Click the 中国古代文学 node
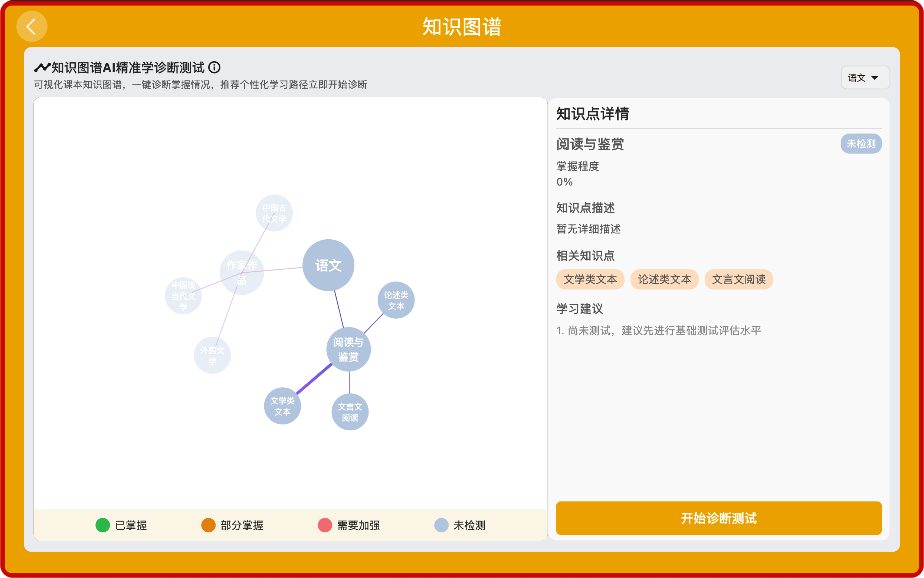924x578 pixels. [x=274, y=212]
